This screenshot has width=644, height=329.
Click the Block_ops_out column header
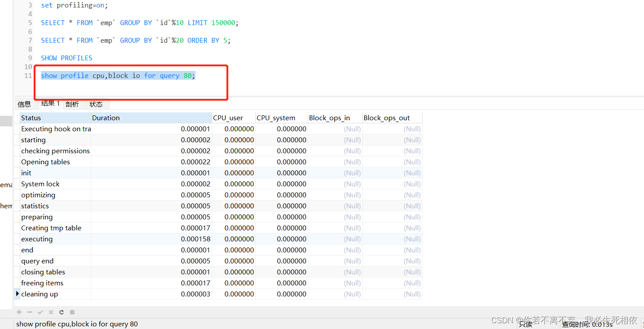coord(392,118)
